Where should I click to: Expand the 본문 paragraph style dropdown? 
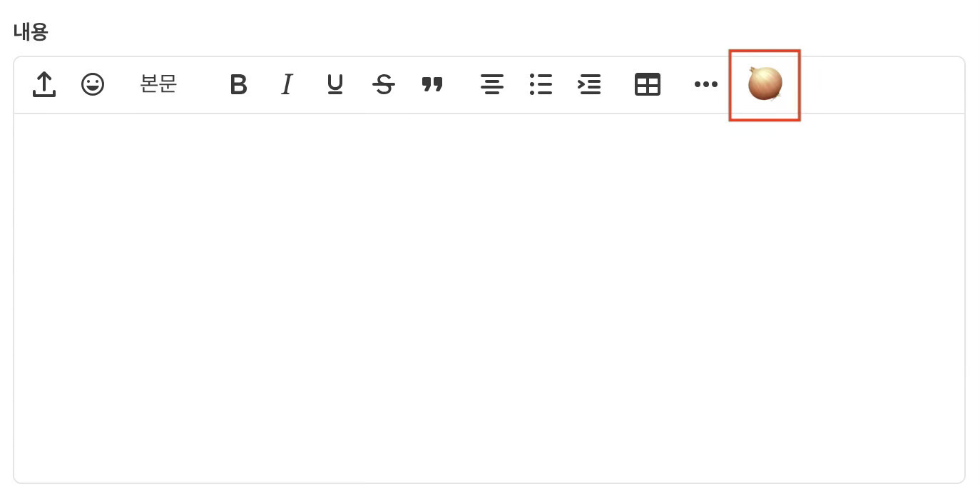[x=158, y=84]
